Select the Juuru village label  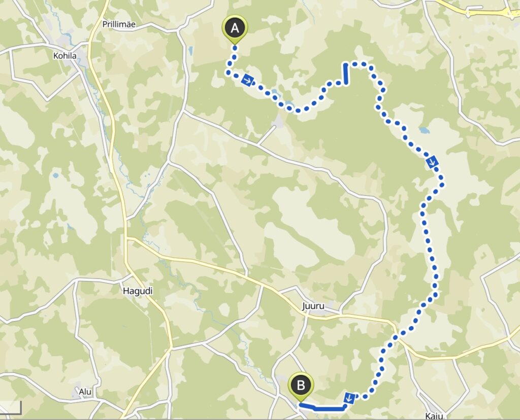[x=313, y=306]
